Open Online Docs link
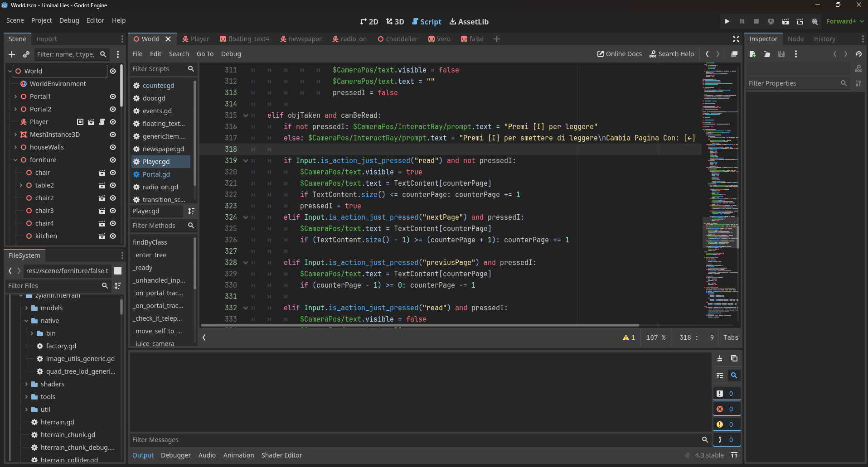 tap(619, 54)
